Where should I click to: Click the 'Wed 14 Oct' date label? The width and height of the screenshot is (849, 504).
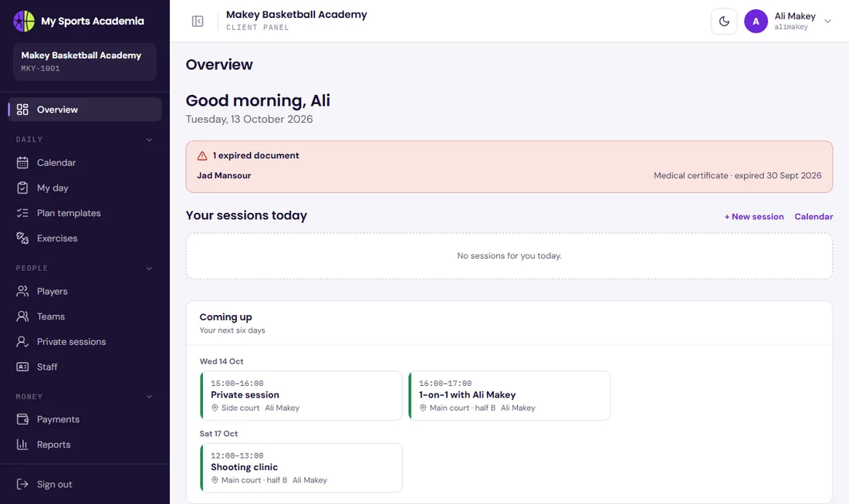coord(222,361)
